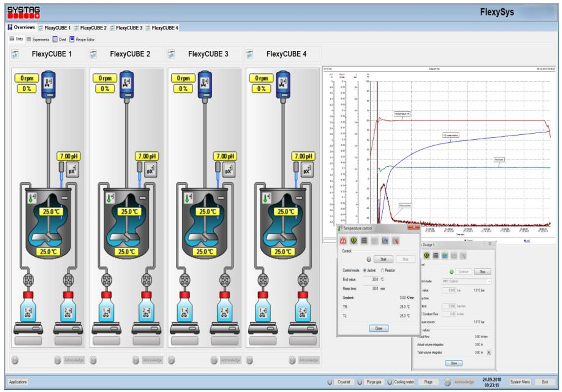Click green diamond icon in Dosage dialog toolbar
The width and height of the screenshot is (562, 392).
pos(427,255)
